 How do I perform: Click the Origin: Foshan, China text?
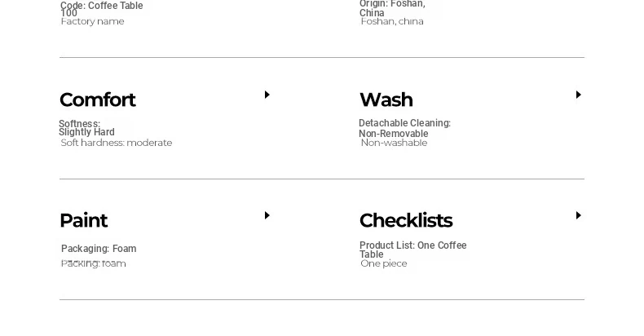(392, 8)
